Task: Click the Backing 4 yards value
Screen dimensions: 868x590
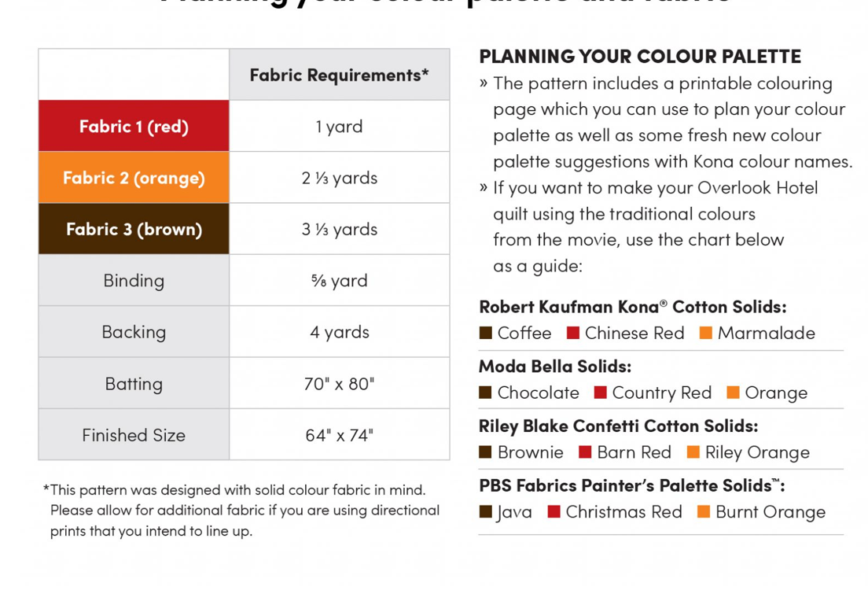Action: [339, 332]
